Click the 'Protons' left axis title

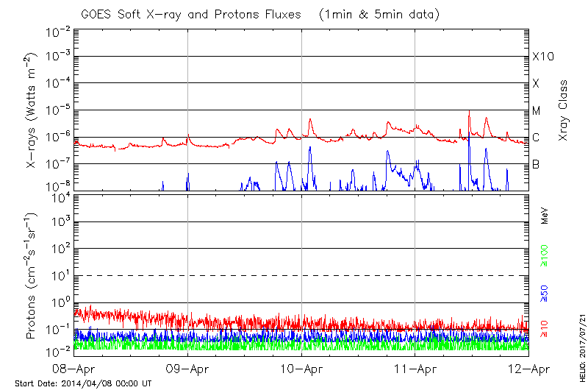pos(32,276)
